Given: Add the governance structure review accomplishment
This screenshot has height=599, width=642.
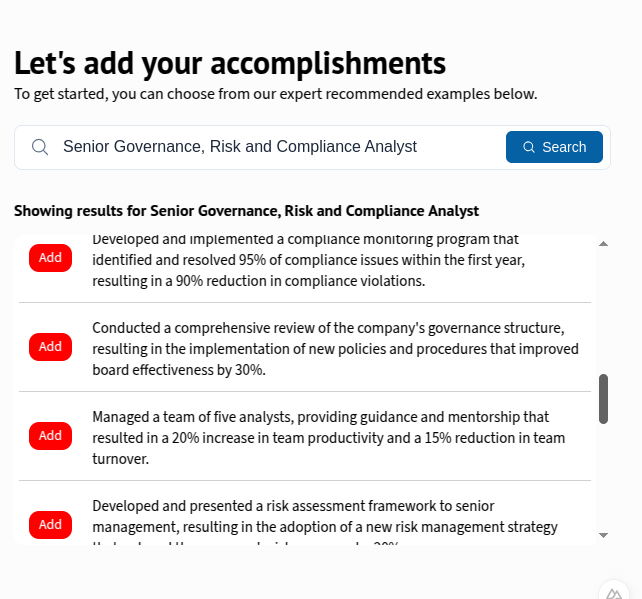Looking at the screenshot, I should point(50,347).
